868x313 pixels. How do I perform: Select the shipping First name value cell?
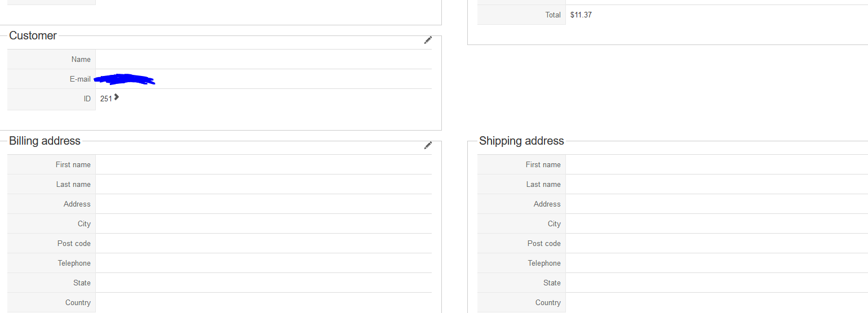[x=716, y=165]
